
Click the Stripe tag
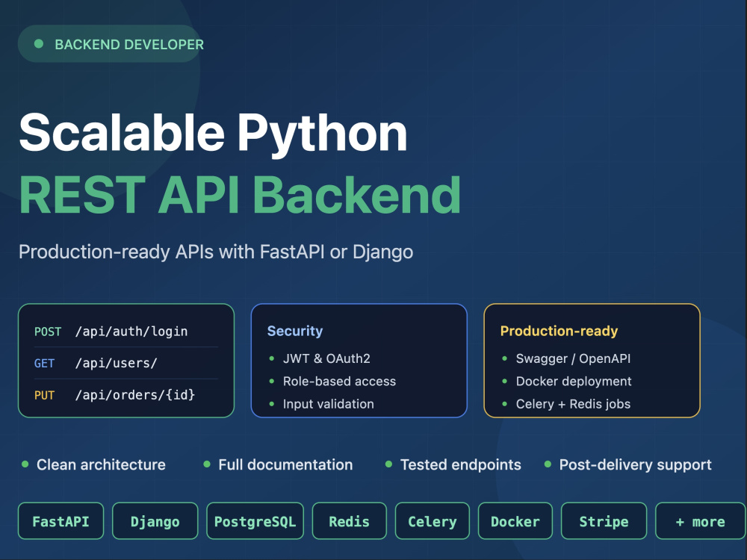pyautogui.click(x=604, y=521)
